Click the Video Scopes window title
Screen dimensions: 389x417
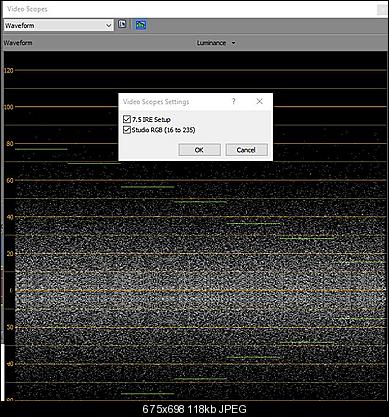coord(27,9)
